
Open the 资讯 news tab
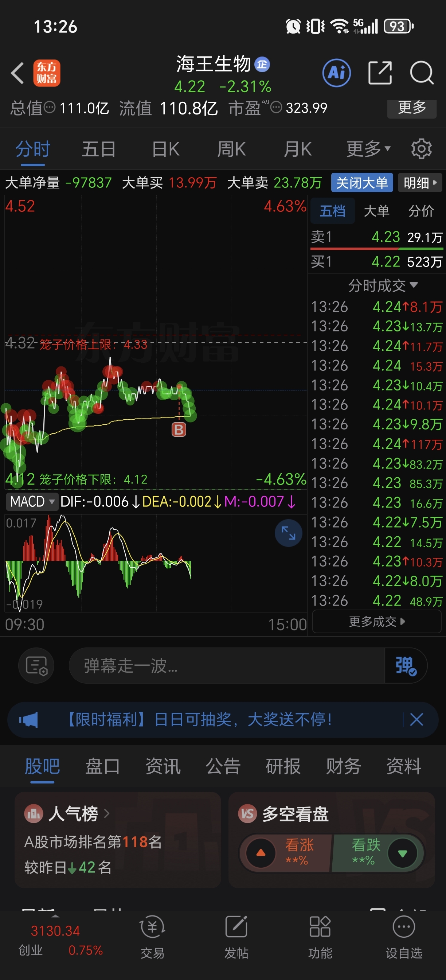(163, 766)
